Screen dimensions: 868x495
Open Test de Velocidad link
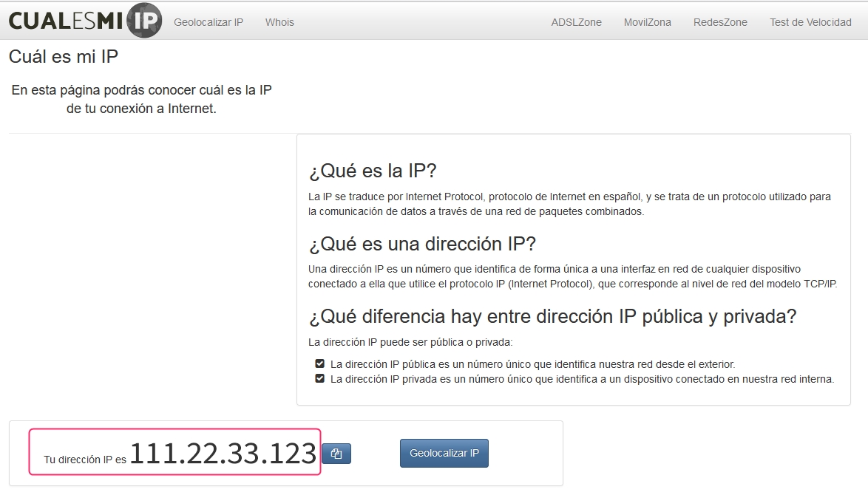pyautogui.click(x=810, y=22)
